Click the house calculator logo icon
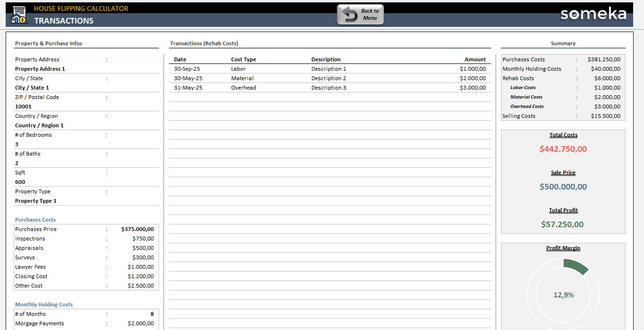 click(x=19, y=15)
